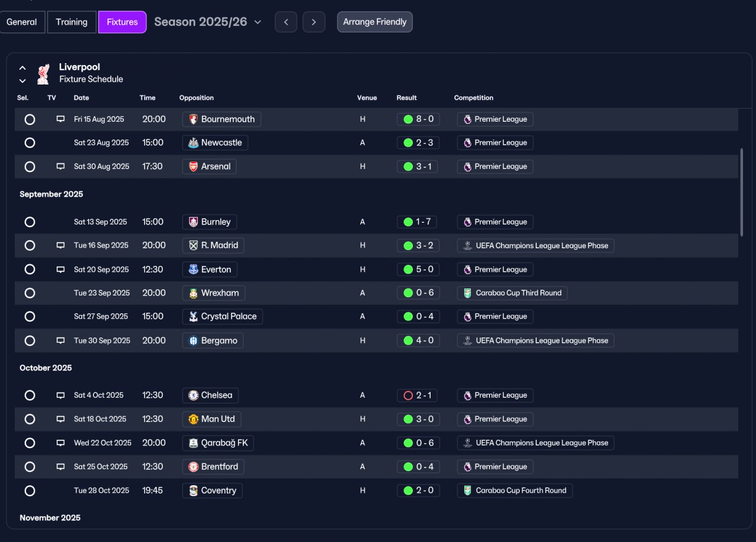Click the green win indicator for Bournemouth result
756x542 pixels.
408,119
